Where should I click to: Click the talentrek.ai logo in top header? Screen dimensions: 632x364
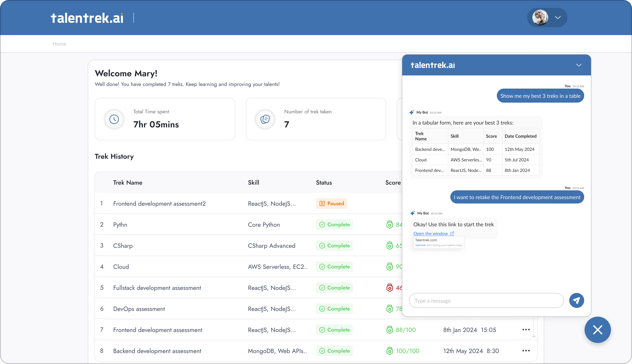click(87, 18)
